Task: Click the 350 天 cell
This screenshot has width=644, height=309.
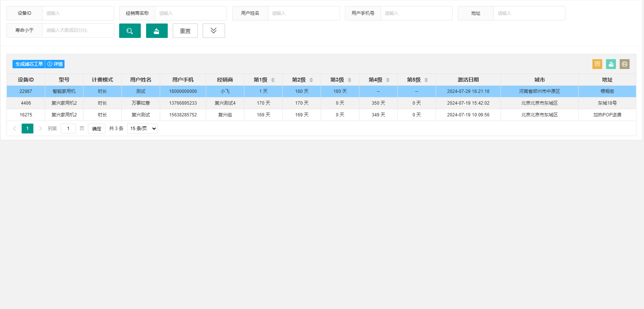Action: (x=378, y=103)
